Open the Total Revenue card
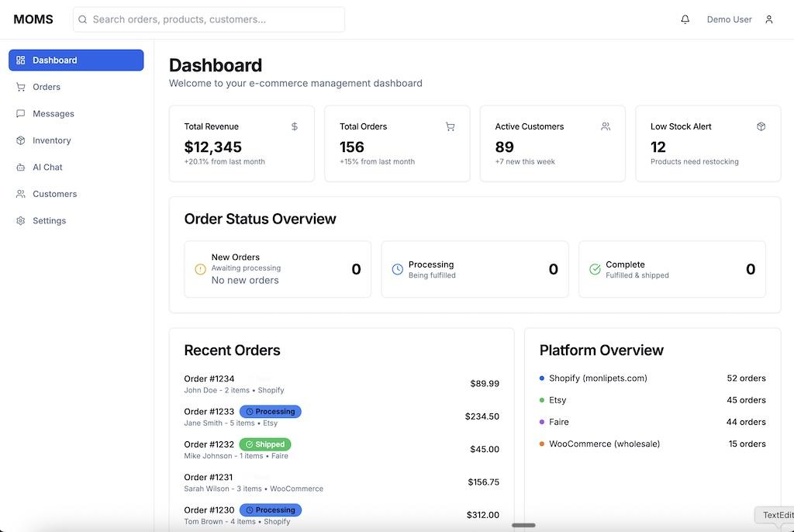 pos(242,143)
